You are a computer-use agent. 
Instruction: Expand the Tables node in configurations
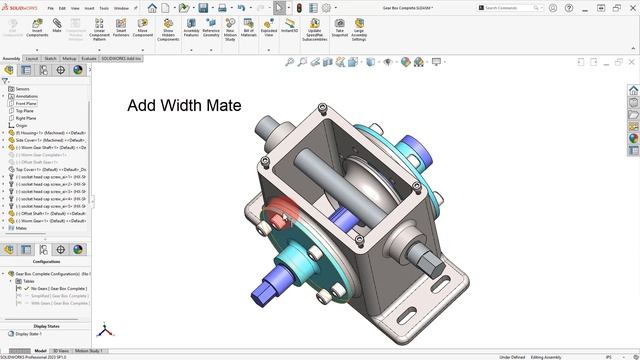pyautogui.click(x=11, y=281)
